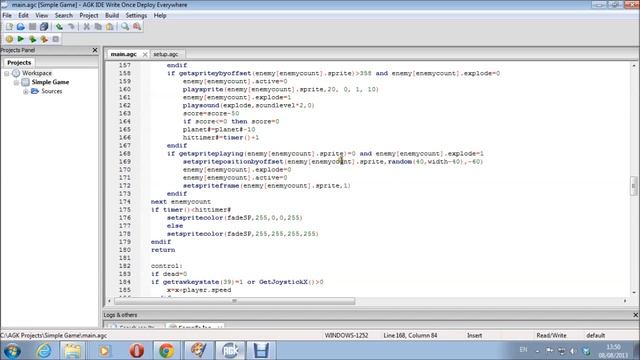Click the horizontal scroll right arrow

[x=625, y=301]
